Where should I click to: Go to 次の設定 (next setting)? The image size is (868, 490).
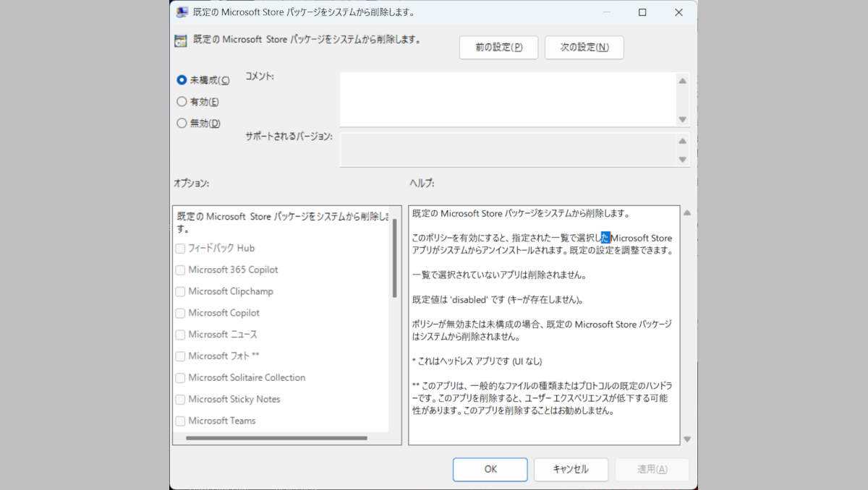(584, 47)
